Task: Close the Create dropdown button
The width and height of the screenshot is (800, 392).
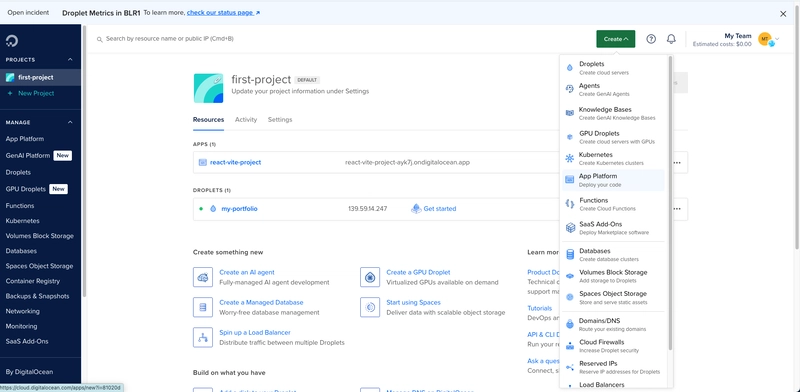Action: [x=615, y=39]
